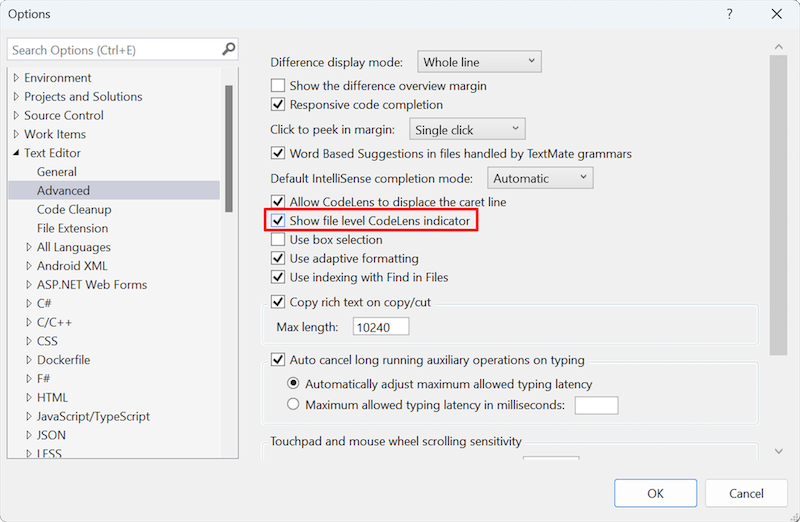Click the settings pane scroll down arrow
Image resolution: width=800 pixels, height=522 pixels.
(779, 451)
